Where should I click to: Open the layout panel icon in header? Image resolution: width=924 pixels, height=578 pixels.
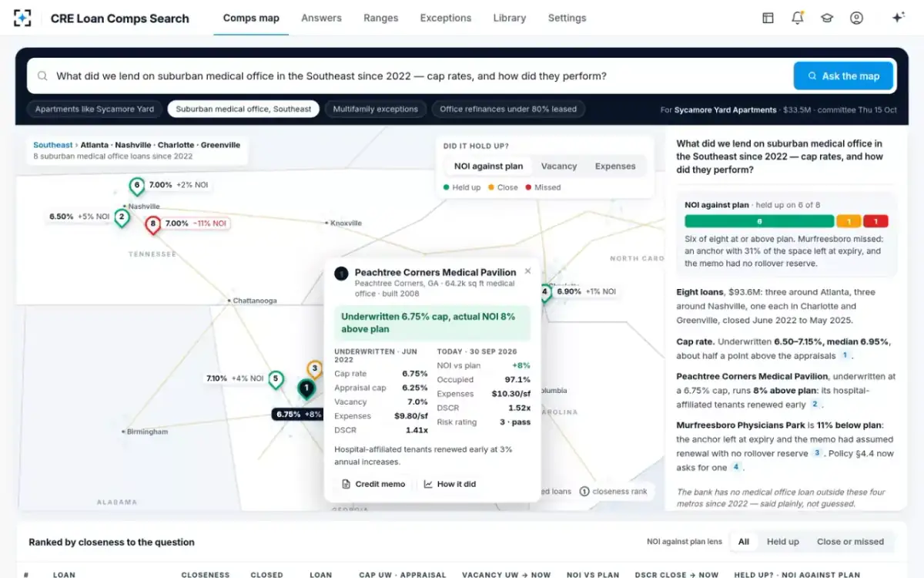pyautogui.click(x=768, y=18)
